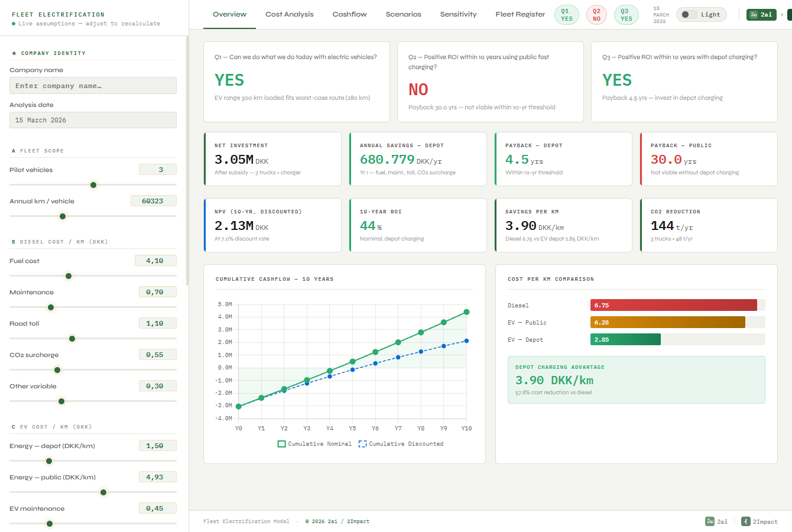Click the Maintenance slider handle
Screen dimensions: 792x532
click(51, 307)
